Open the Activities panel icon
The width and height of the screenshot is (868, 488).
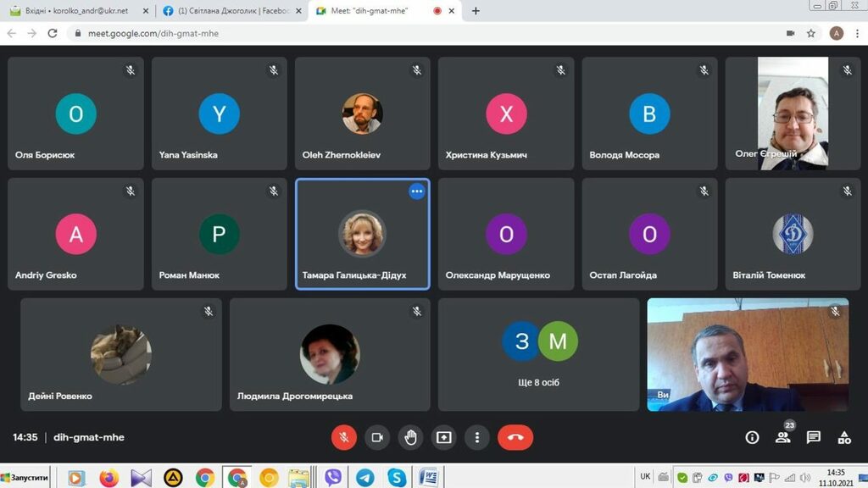(x=844, y=437)
